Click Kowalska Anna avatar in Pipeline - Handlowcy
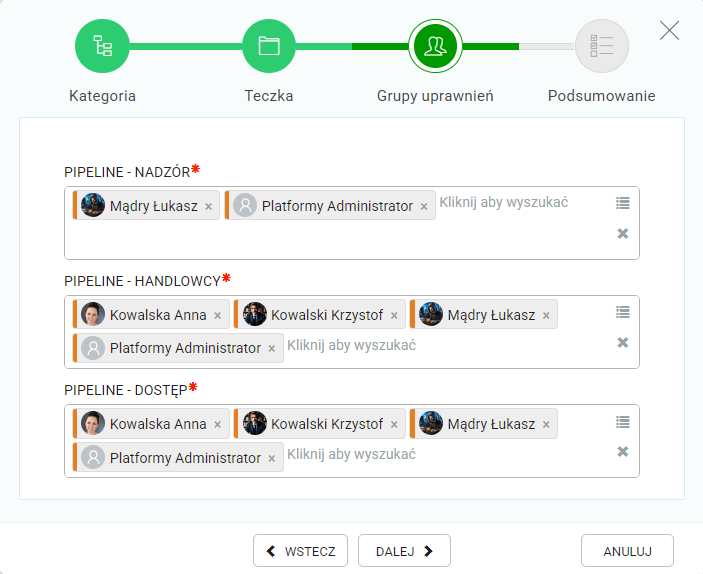 click(x=93, y=314)
